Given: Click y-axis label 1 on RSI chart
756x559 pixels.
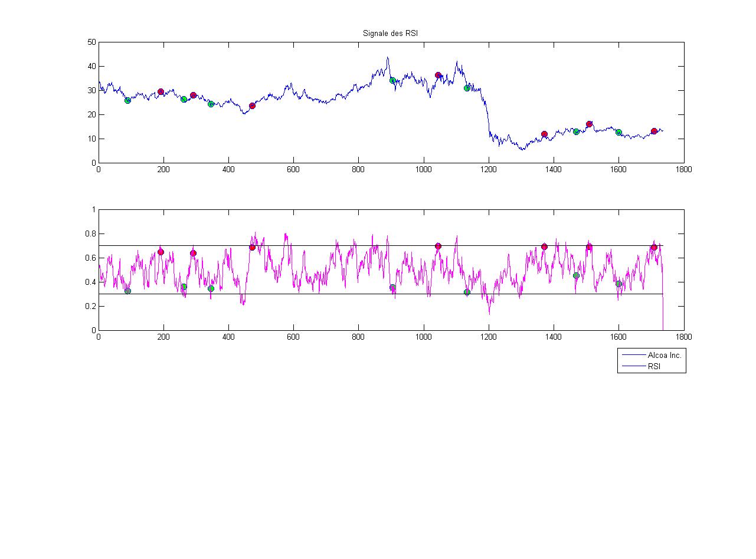Looking at the screenshot, I should (93, 209).
